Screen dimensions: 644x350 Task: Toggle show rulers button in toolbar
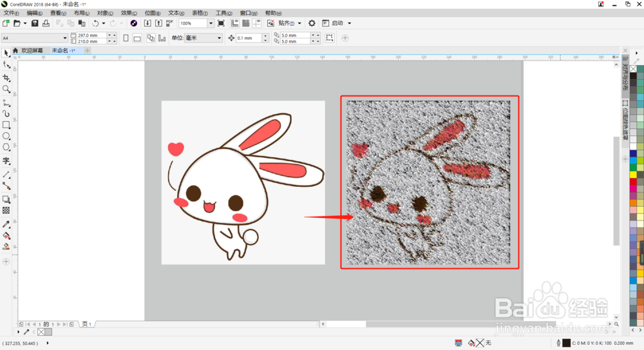234,23
